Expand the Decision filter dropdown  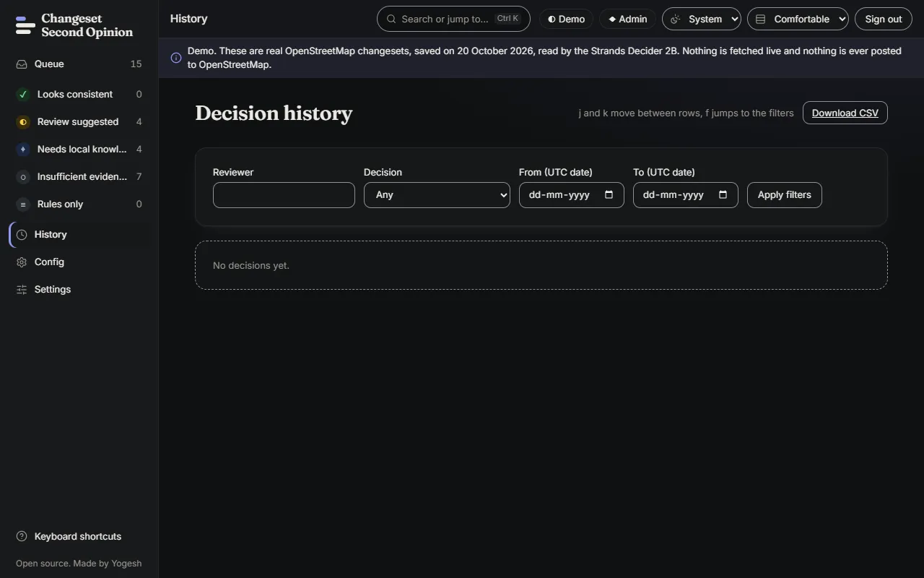coord(437,195)
